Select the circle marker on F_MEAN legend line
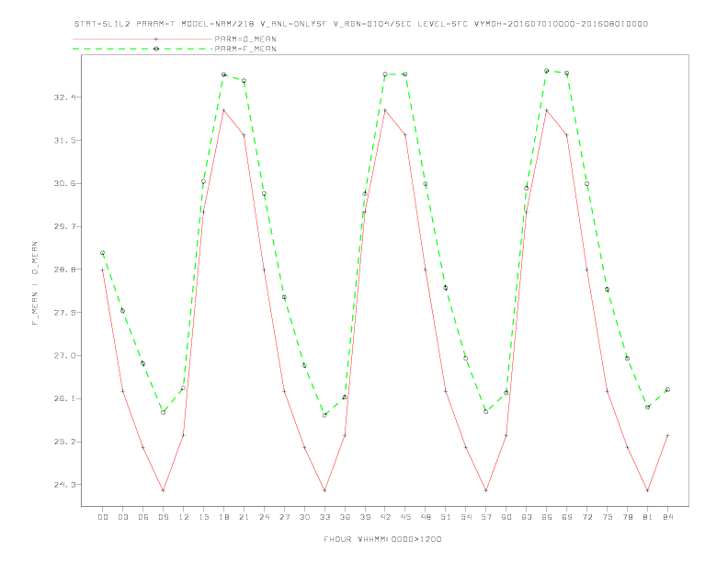The height and width of the screenshot is (563, 728). tap(156, 49)
